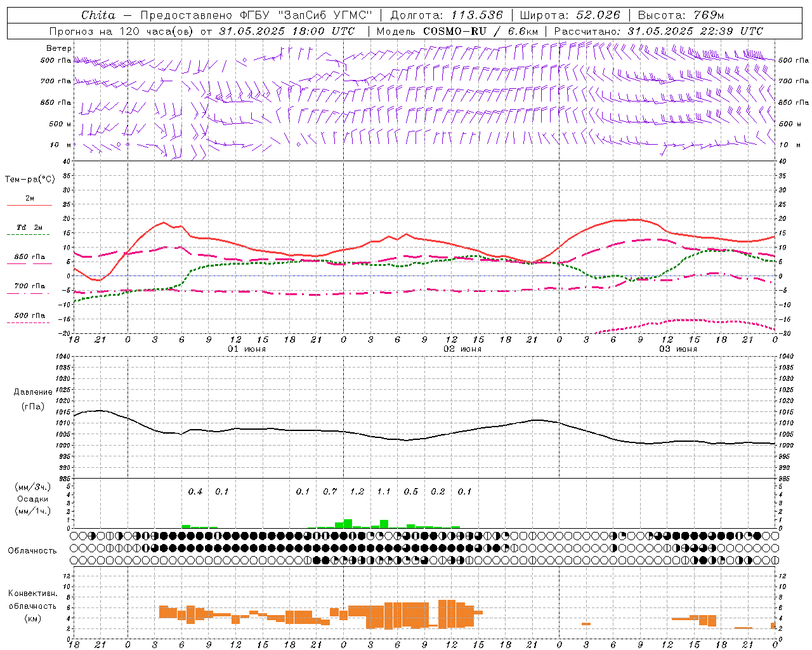Click the "1.1" three-hour precipitation value

pyautogui.click(x=384, y=491)
